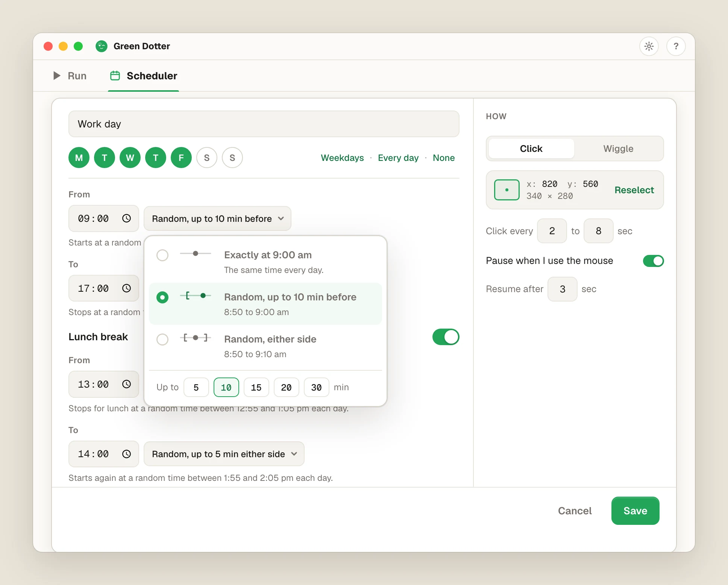Click the Cancel button
This screenshot has height=585, width=728.
coord(575,511)
